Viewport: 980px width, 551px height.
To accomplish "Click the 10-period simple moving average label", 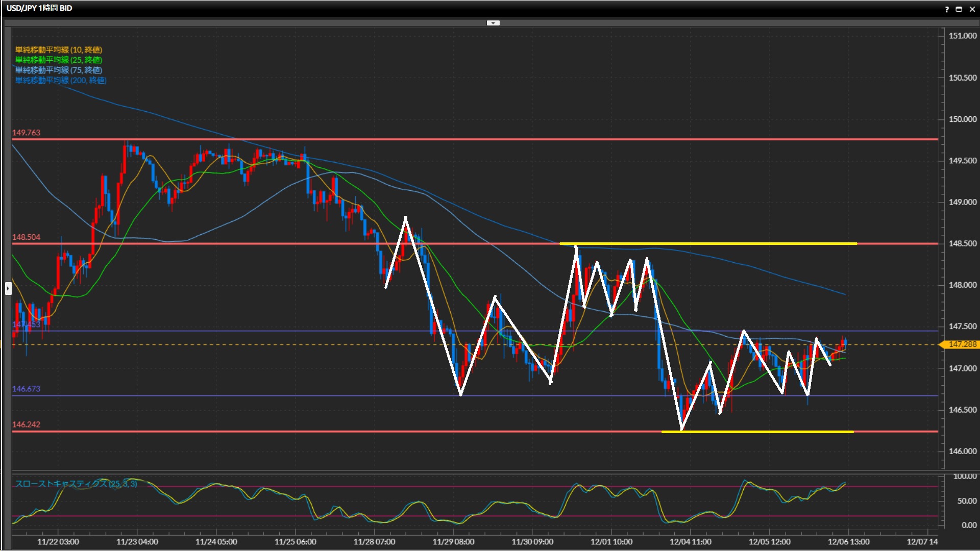I will pyautogui.click(x=59, y=49).
